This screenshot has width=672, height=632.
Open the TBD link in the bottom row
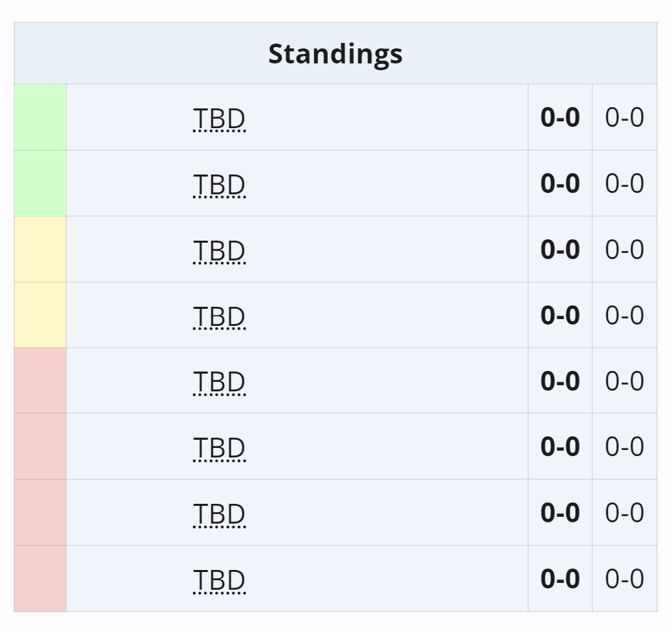(x=219, y=579)
